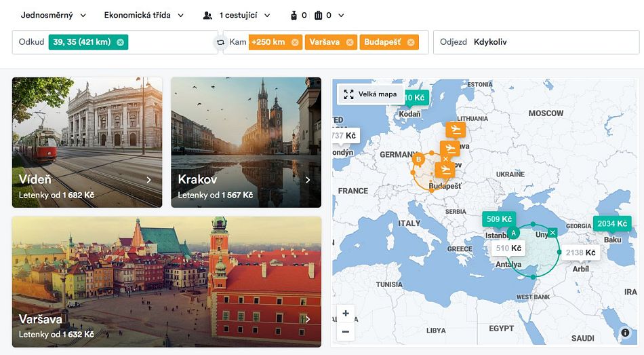This screenshot has width=644, height=355.
Task: Click the topmost orange airplane marker
Action: pyautogui.click(x=455, y=129)
